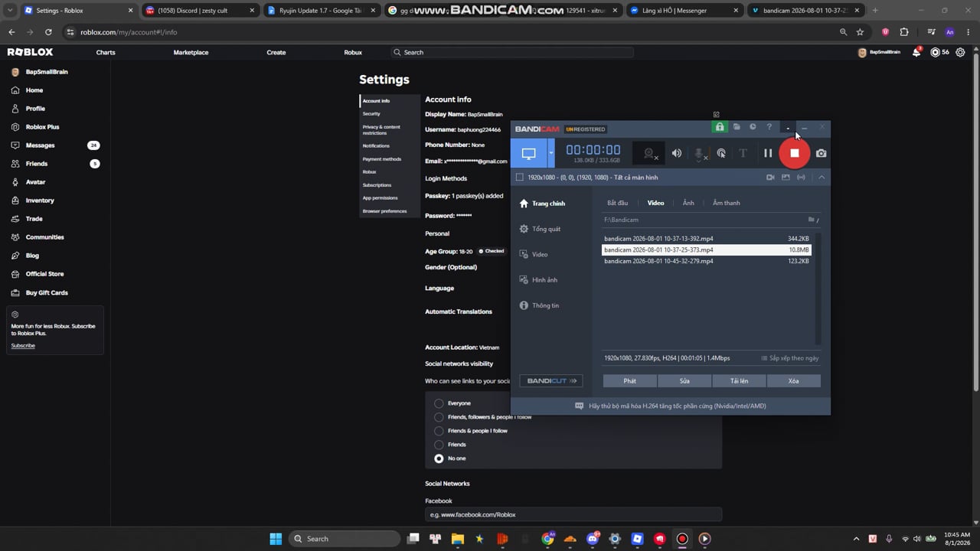Browse folder icon next to F:\Bandicam path
980x551 pixels.
coord(813,220)
